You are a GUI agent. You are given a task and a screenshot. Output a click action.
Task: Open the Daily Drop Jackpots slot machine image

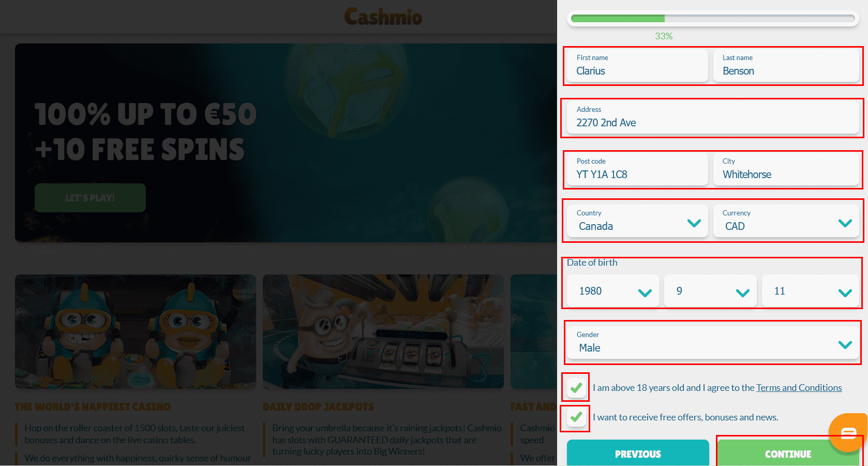383,331
